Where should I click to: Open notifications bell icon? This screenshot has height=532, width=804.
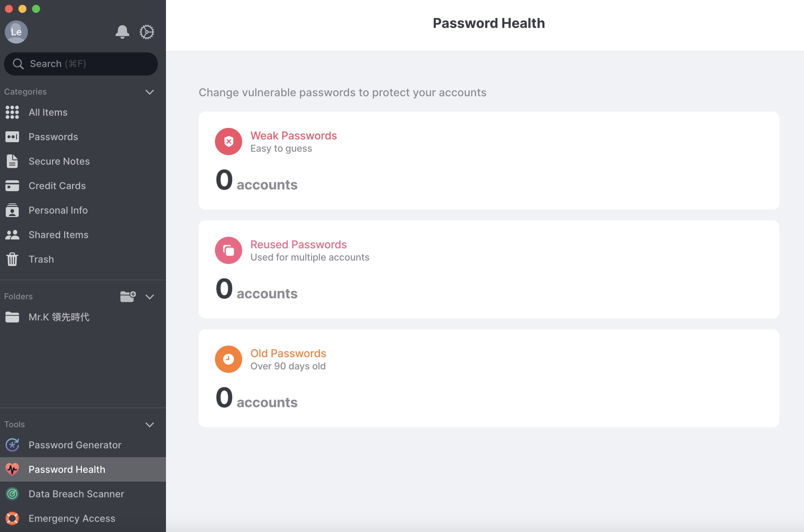(x=122, y=32)
